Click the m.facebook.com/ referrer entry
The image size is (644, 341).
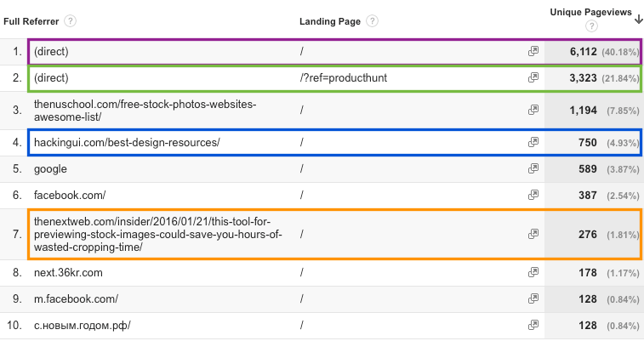(x=76, y=298)
